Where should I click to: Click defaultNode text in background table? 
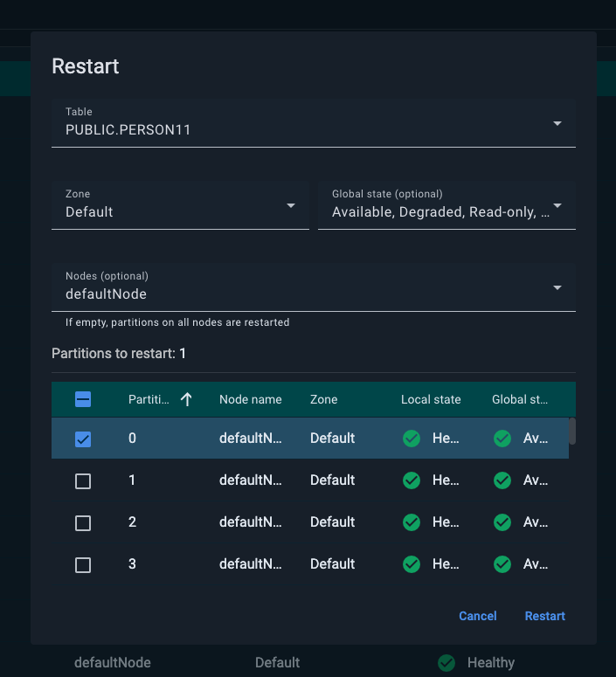click(113, 663)
